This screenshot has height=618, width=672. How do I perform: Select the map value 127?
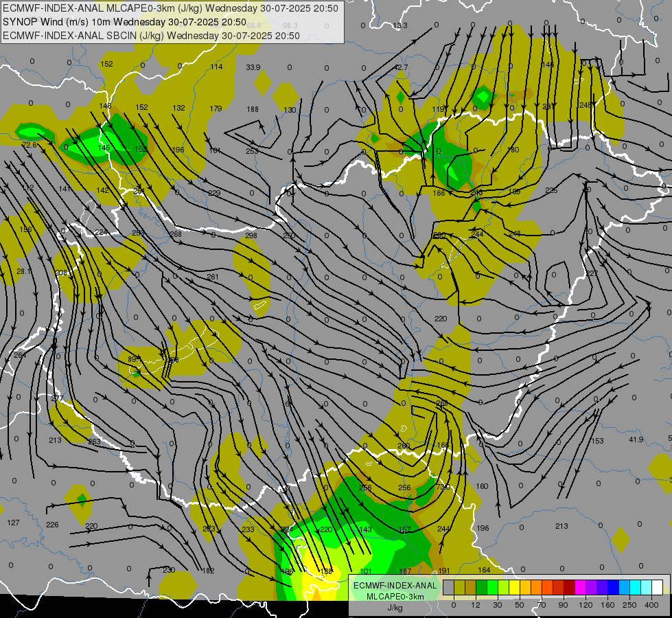pyautogui.click(x=13, y=523)
